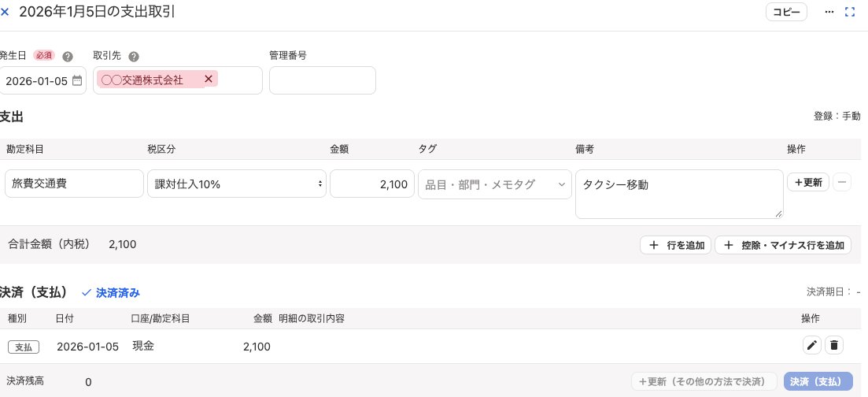Select the 現金 account cell
The image size is (868, 397).
(142, 346)
